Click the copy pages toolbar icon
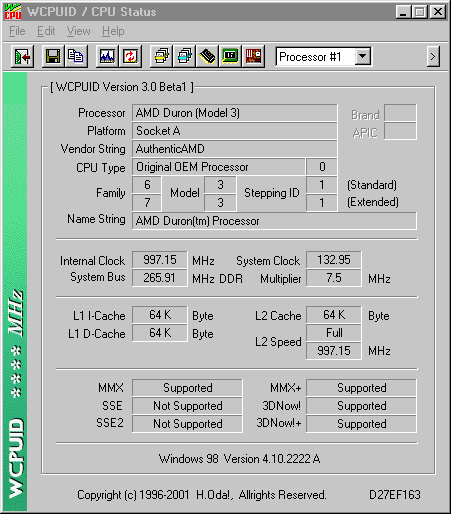The height and width of the screenshot is (514, 451). point(76,56)
